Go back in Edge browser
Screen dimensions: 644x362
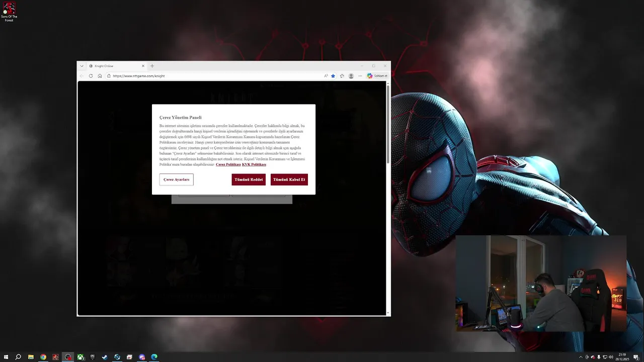(82, 76)
